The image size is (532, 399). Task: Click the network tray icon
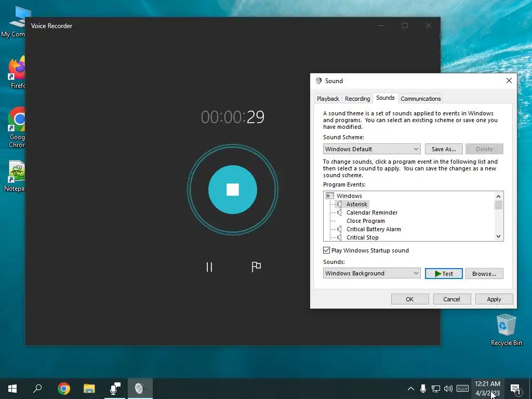click(436, 389)
